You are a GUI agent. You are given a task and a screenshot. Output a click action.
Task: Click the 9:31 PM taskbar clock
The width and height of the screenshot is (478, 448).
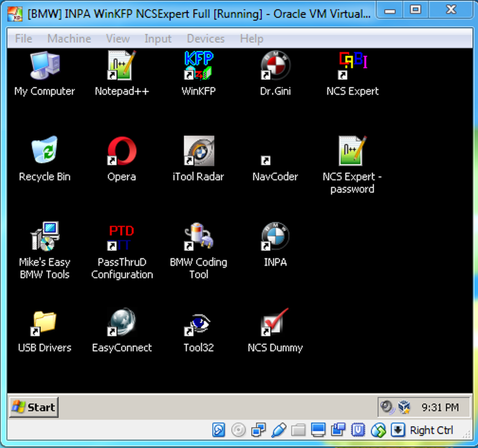pos(440,407)
